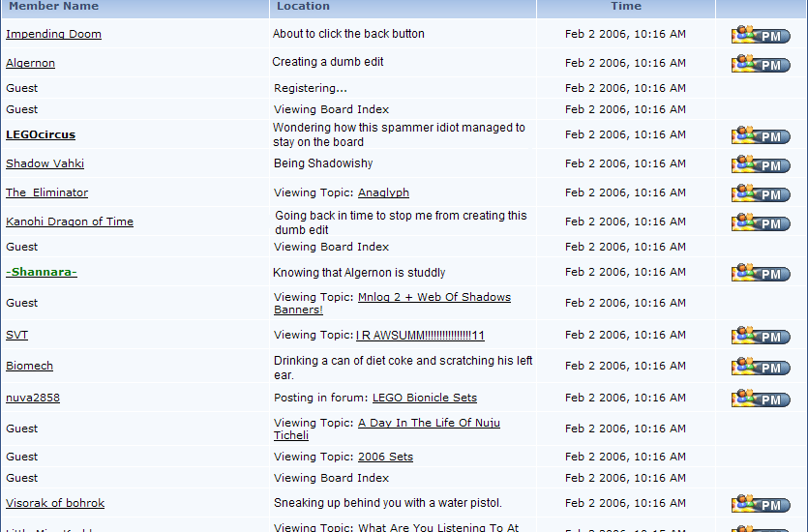Open Shadow Vahki member link

click(45, 163)
